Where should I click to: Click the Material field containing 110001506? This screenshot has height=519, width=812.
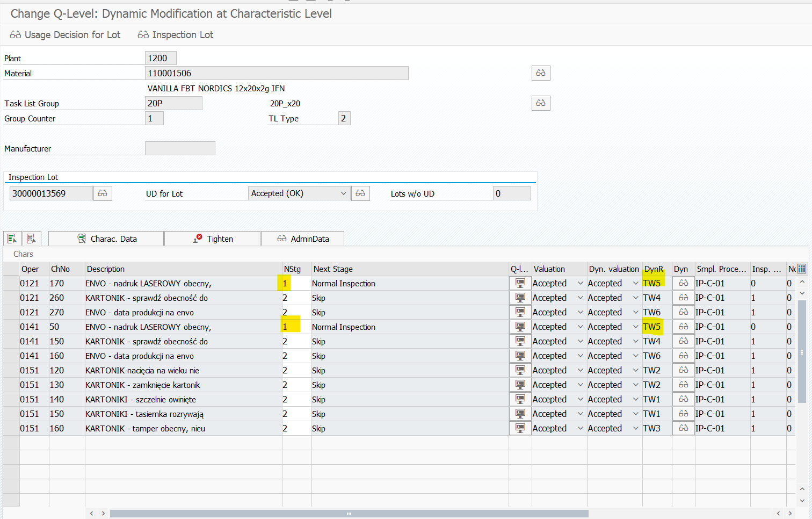pyautogui.click(x=277, y=73)
